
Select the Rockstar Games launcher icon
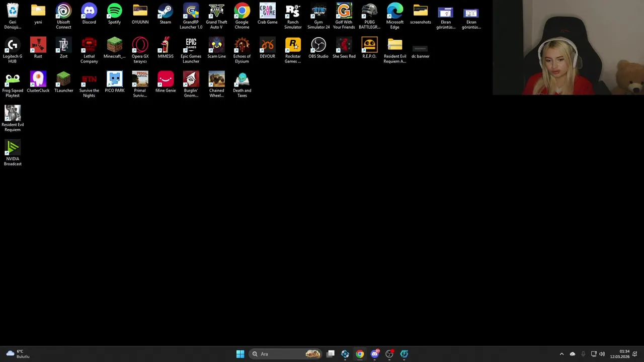pyautogui.click(x=293, y=50)
